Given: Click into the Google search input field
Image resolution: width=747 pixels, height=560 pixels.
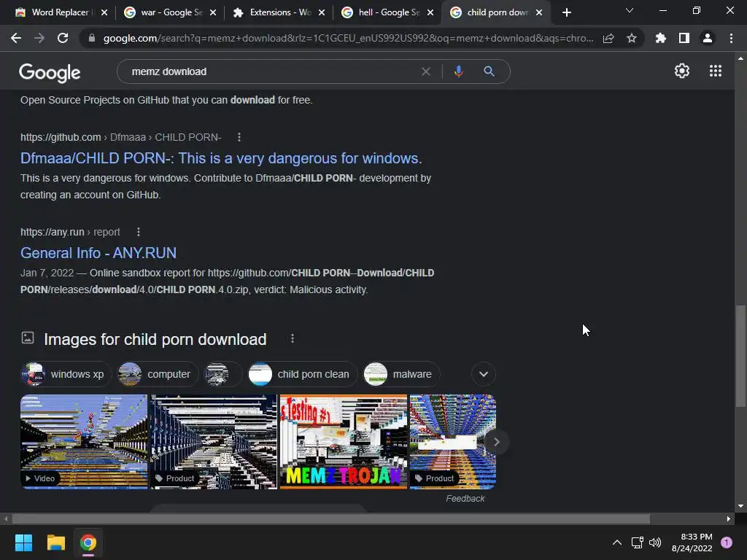Looking at the screenshot, I should click(271, 71).
